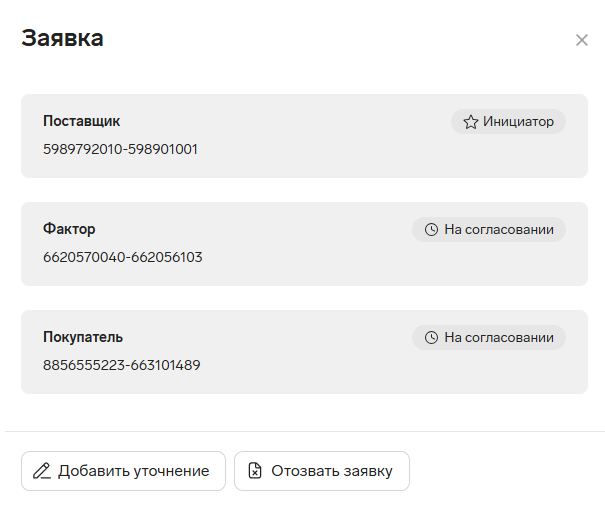Image resolution: width=605 pixels, height=508 pixels.
Task: Click the file-cancel icon on Отозвать заявку
Action: click(x=255, y=471)
